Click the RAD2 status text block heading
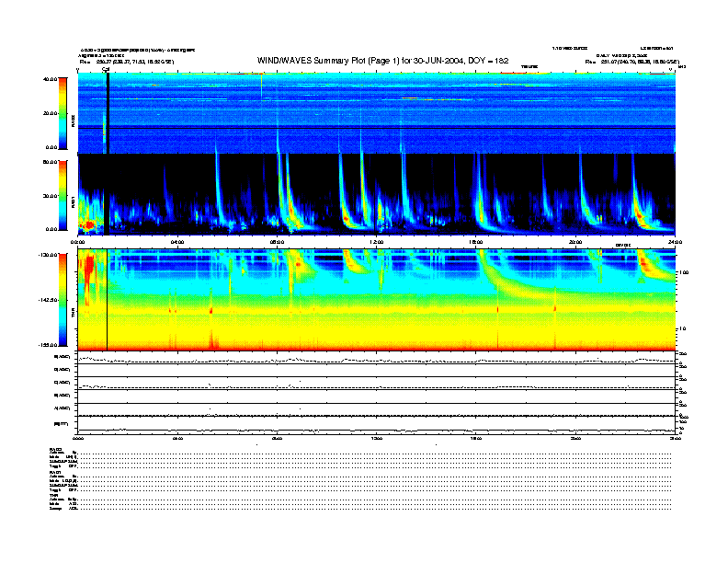 [x=54, y=449]
